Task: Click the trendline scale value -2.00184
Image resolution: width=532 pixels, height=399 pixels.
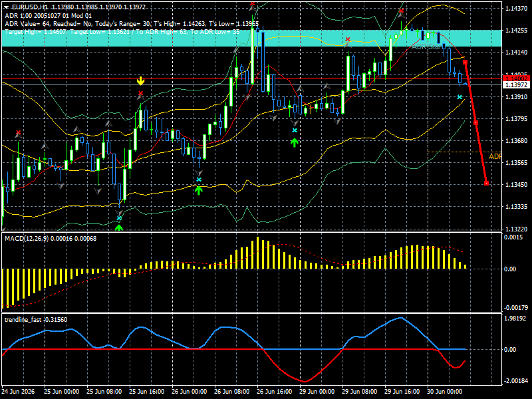Action: [516, 380]
